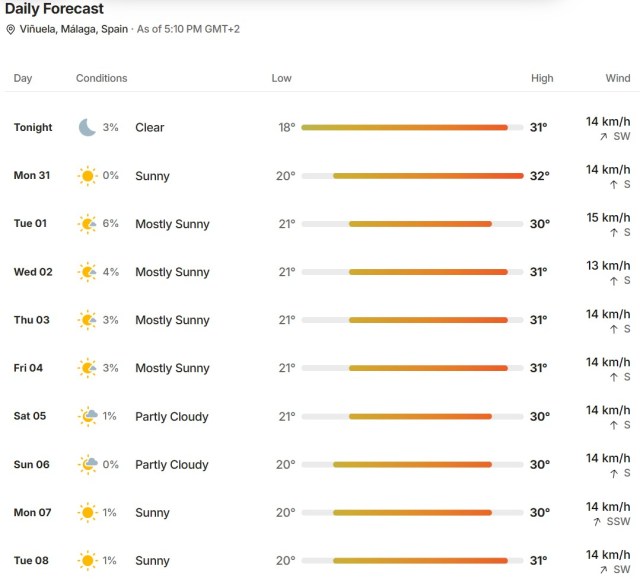Click the Wind column header
The image size is (640, 579).
618,78
